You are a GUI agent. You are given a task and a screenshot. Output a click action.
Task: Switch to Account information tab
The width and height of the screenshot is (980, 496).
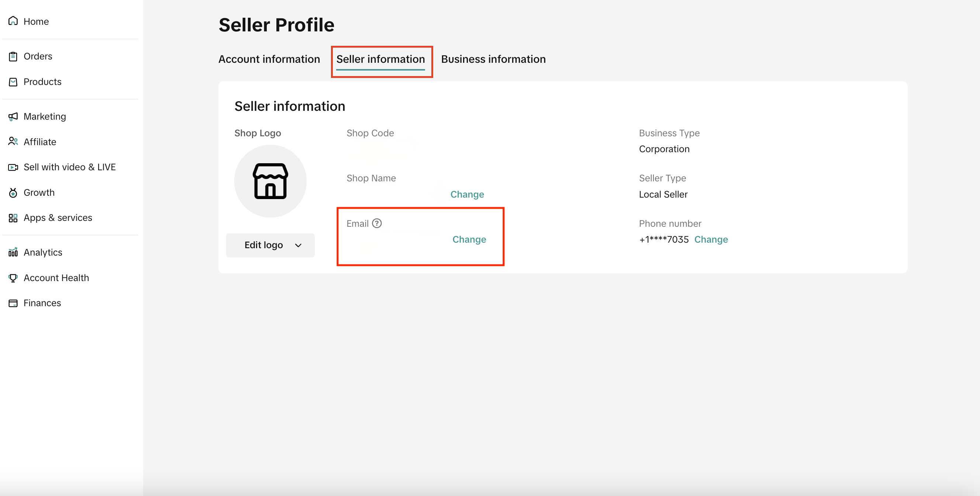pos(269,59)
